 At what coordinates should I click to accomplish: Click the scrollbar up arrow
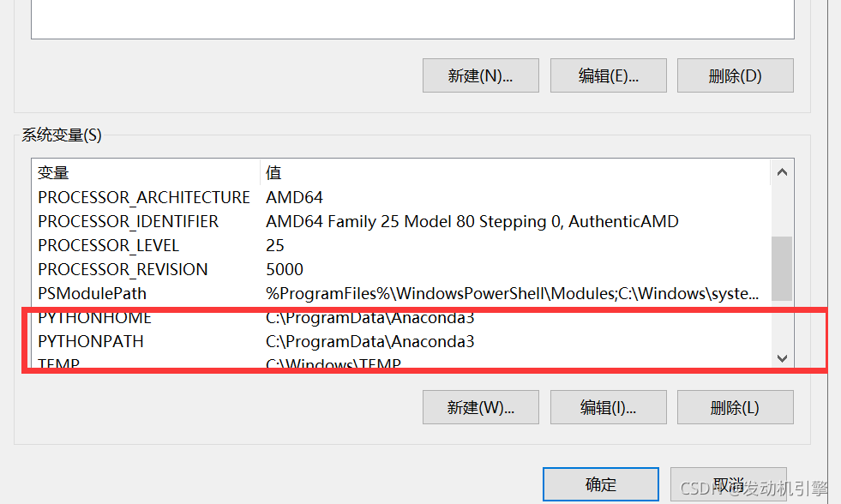click(781, 171)
